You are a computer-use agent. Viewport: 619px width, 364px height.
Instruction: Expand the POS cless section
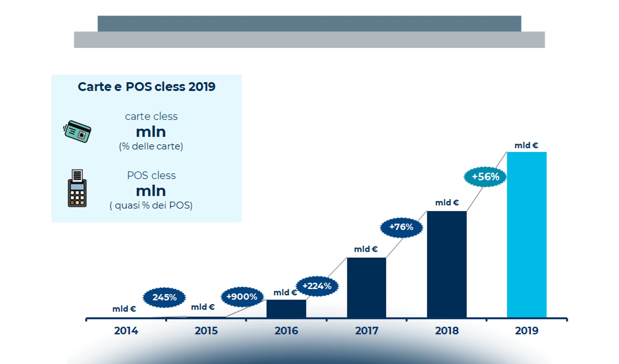coord(151,190)
